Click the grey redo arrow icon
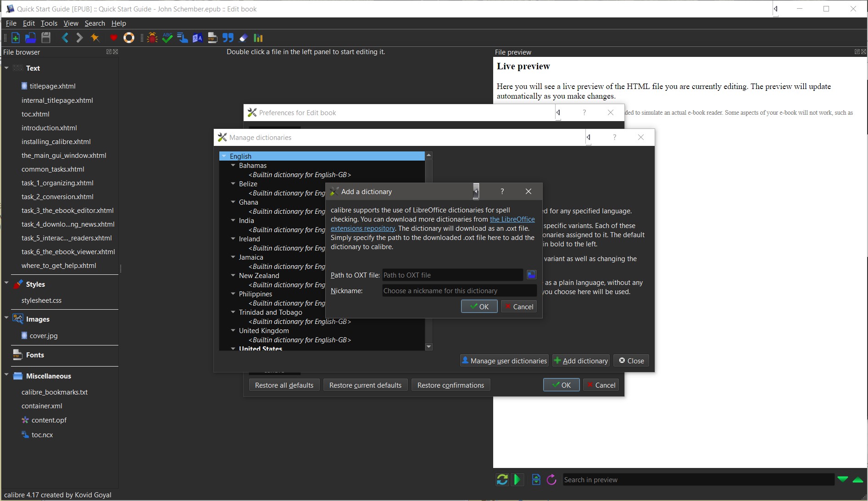Viewport: 868px width, 501px height. [79, 38]
